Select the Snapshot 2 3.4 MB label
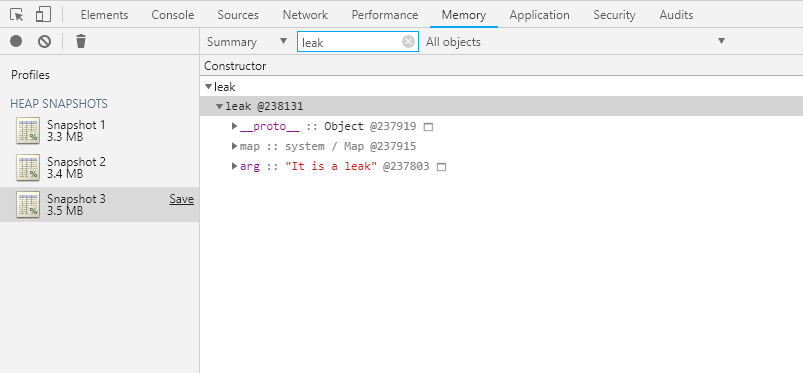The width and height of the screenshot is (803, 373). pyautogui.click(x=76, y=168)
